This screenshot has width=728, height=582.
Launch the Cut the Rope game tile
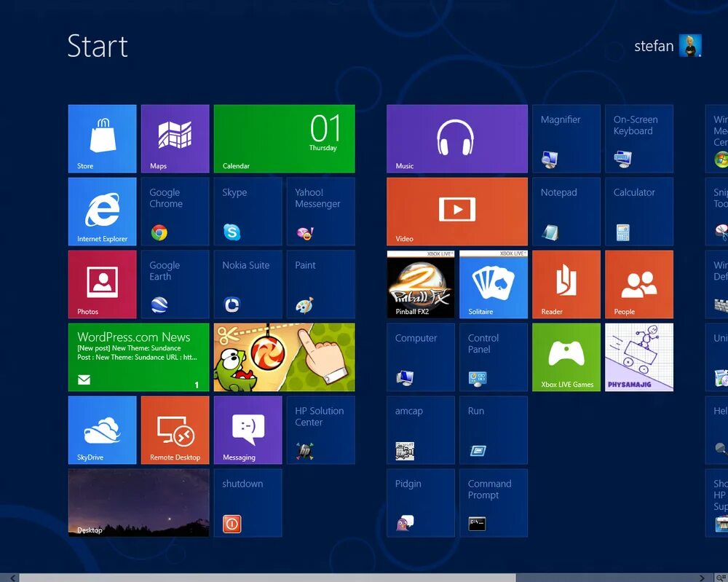pos(284,357)
